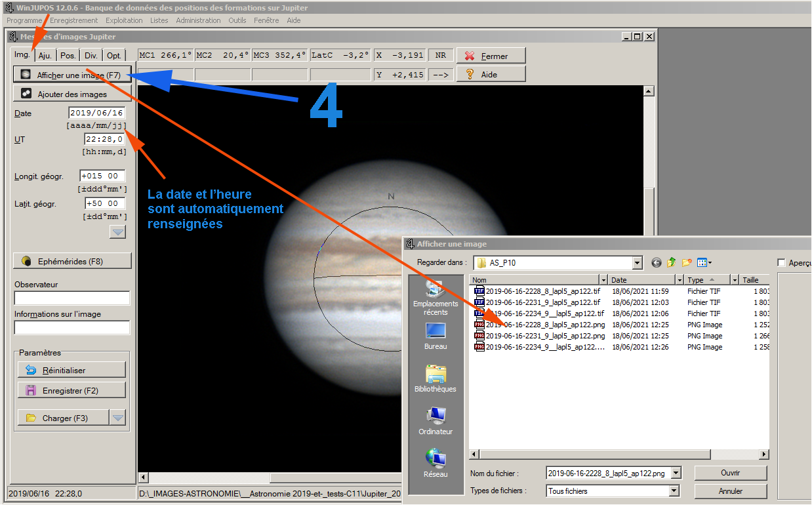
Task: Open the view menu icon in dialog
Action: click(704, 263)
